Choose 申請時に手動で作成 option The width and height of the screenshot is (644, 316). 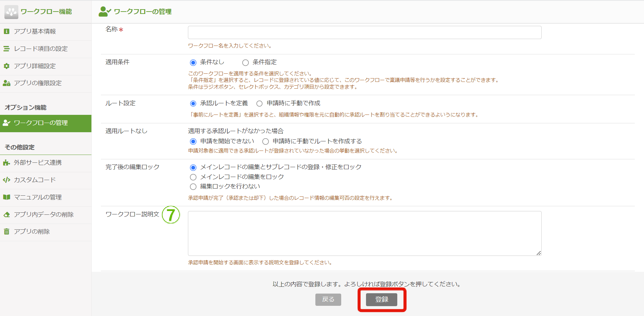click(x=259, y=103)
